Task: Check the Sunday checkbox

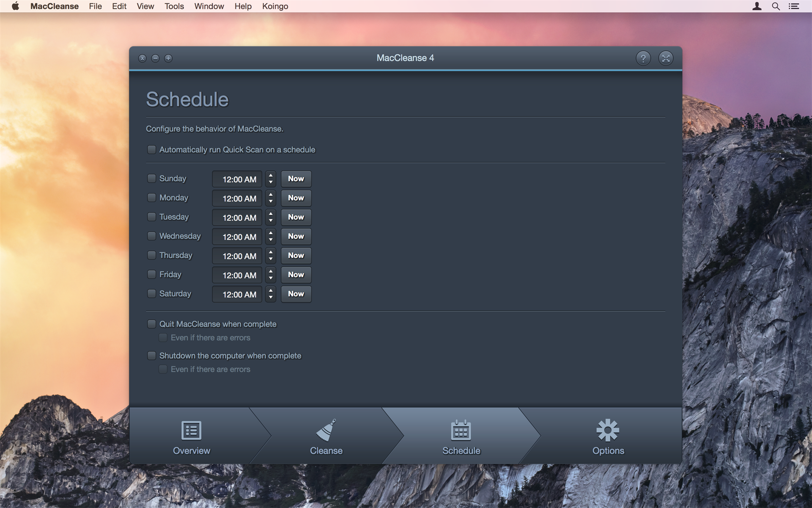Action: [151, 178]
